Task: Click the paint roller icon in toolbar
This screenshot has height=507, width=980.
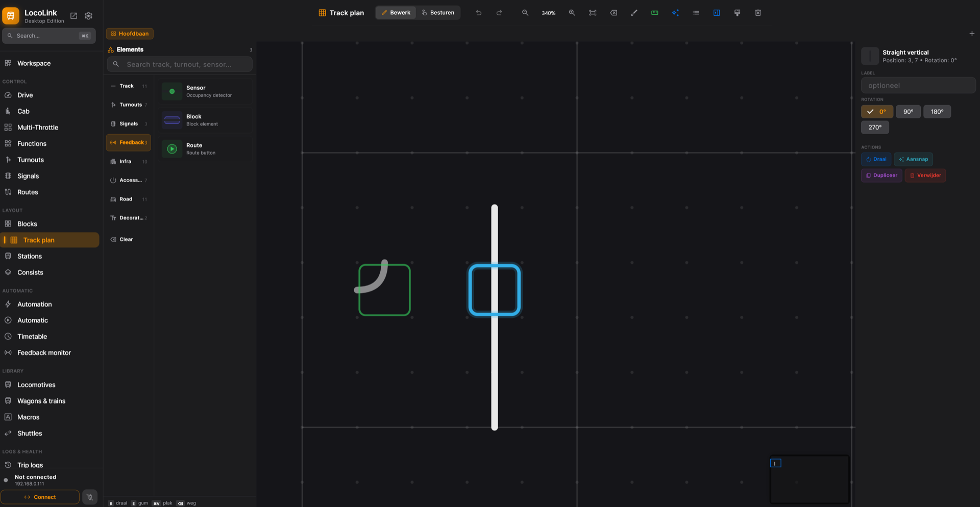Action: click(x=737, y=13)
